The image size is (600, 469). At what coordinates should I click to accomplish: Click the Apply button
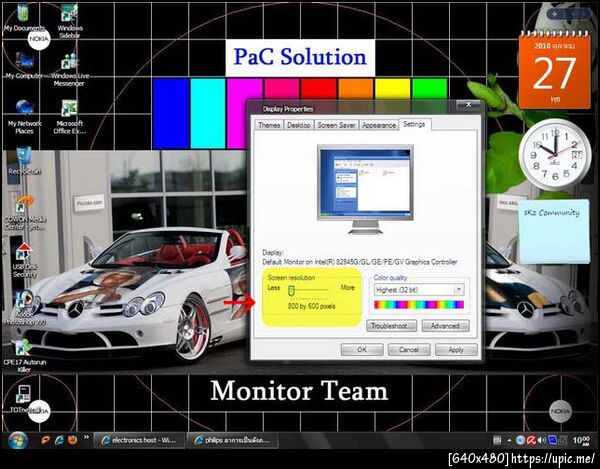coord(456,349)
